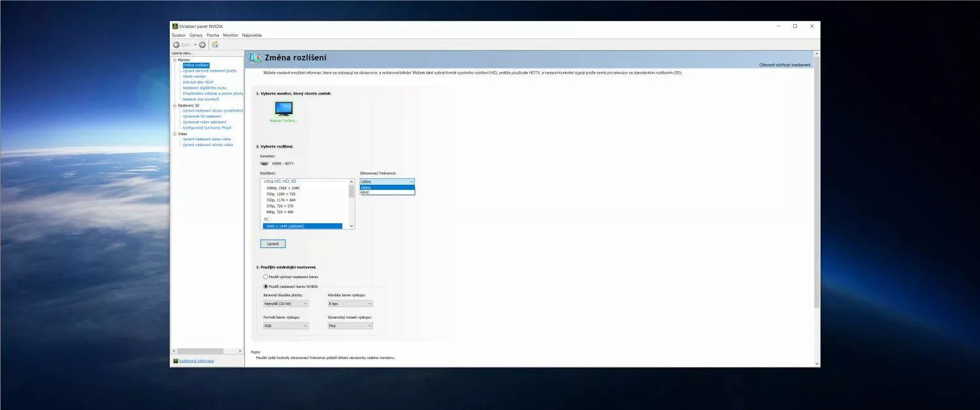Viewport: 980px width, 410px height.
Task: Open the Soubor menu
Action: point(178,35)
